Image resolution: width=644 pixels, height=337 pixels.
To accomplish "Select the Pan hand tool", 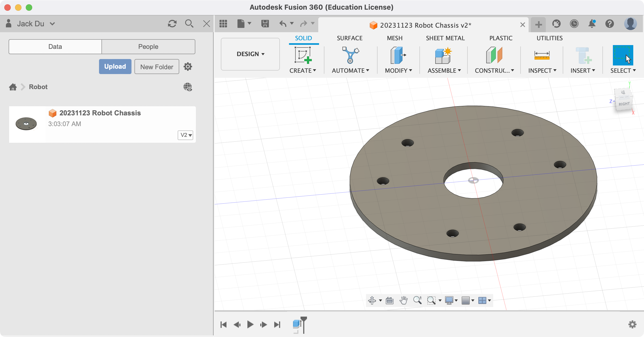I will click(403, 300).
